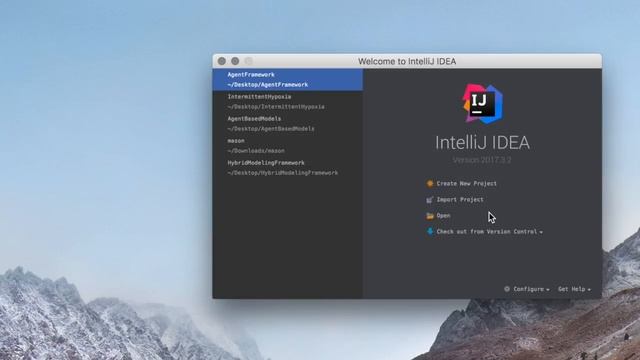Screen dimensions: 640x360
Task: Click the Create New Project star icon
Action: click(x=429, y=184)
